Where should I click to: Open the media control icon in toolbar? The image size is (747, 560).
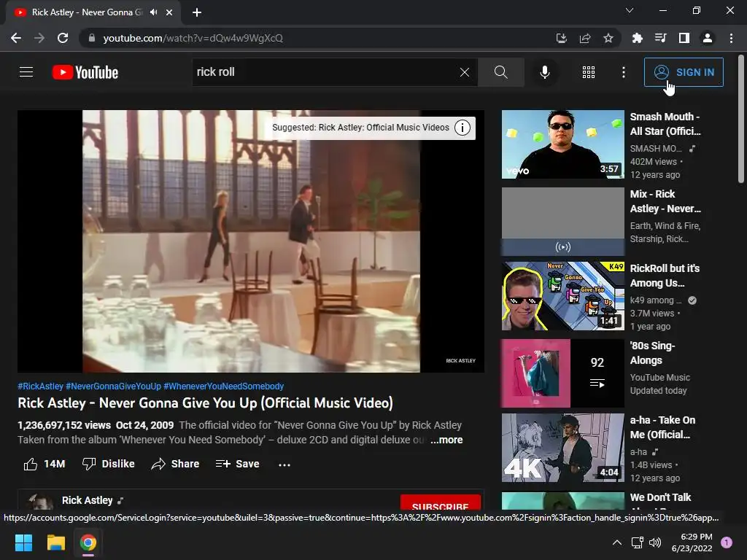tap(660, 38)
